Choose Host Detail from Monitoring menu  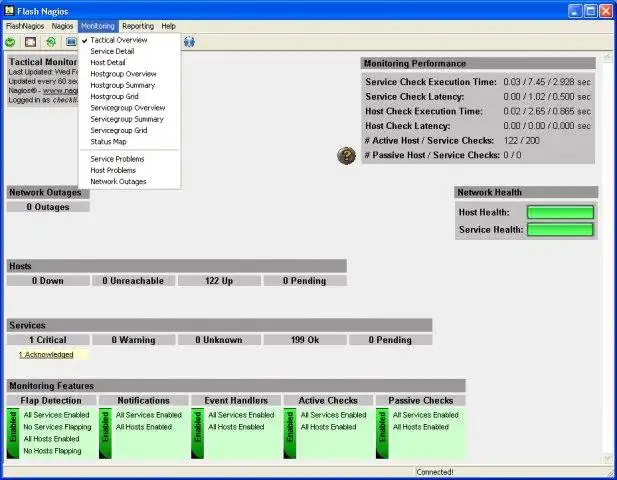[129, 63]
